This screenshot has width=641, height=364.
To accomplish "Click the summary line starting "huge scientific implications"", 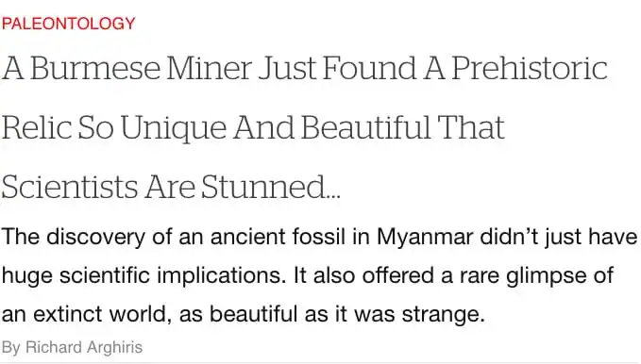I will pos(308,275).
